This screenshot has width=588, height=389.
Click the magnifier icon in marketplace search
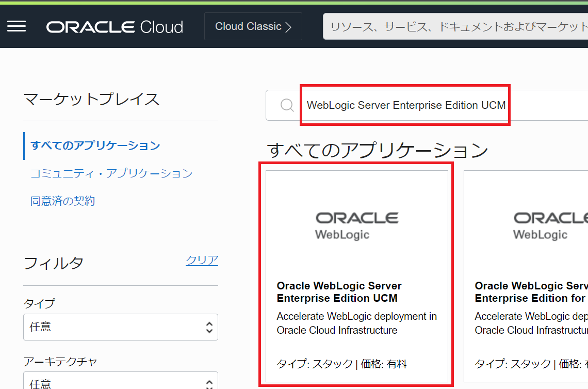click(x=287, y=105)
